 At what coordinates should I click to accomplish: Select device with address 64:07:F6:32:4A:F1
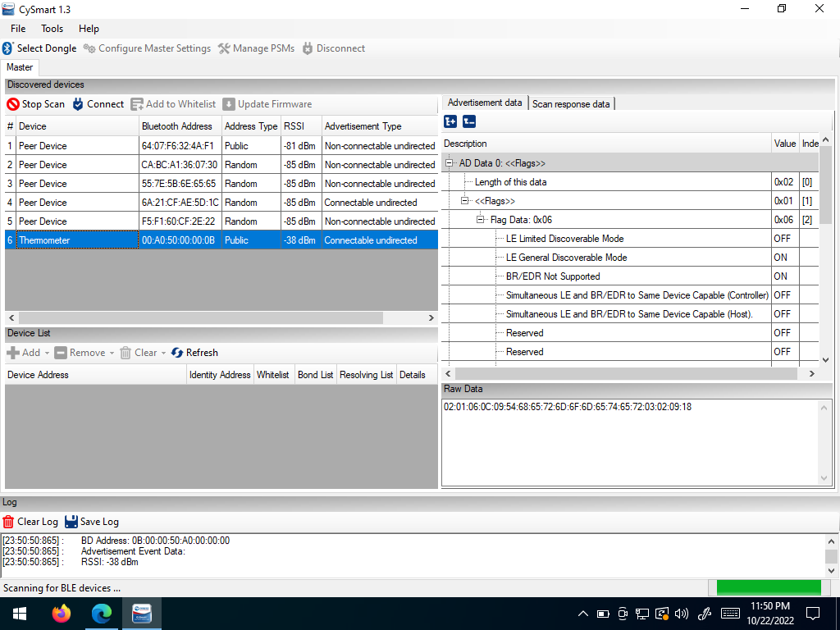pyautogui.click(x=221, y=146)
